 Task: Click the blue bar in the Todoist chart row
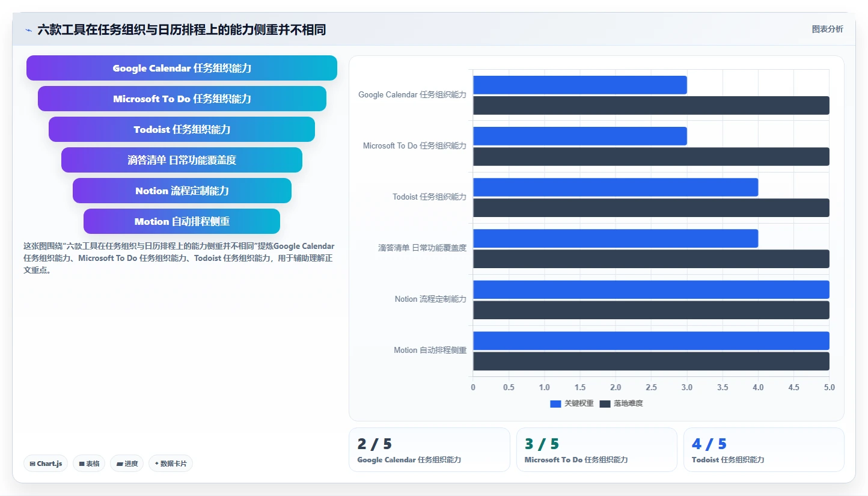click(616, 187)
